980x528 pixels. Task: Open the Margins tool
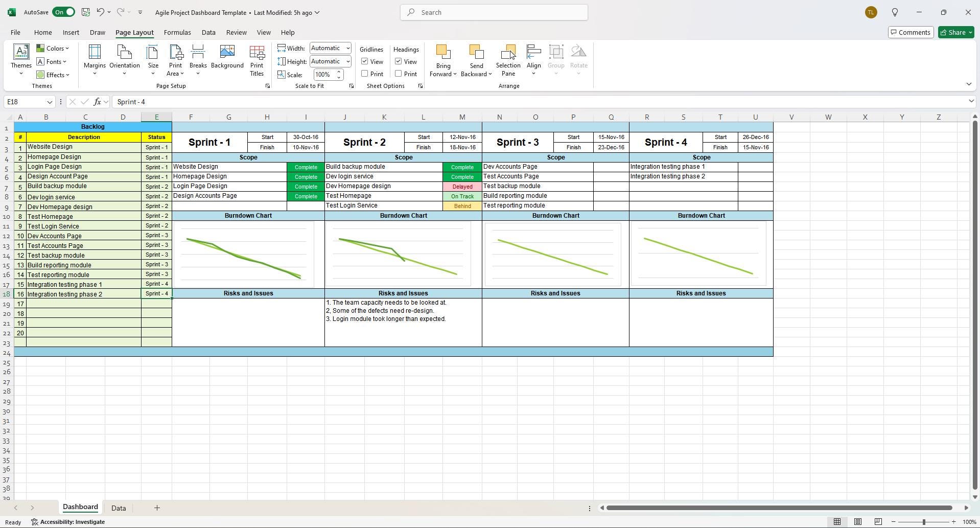point(94,59)
